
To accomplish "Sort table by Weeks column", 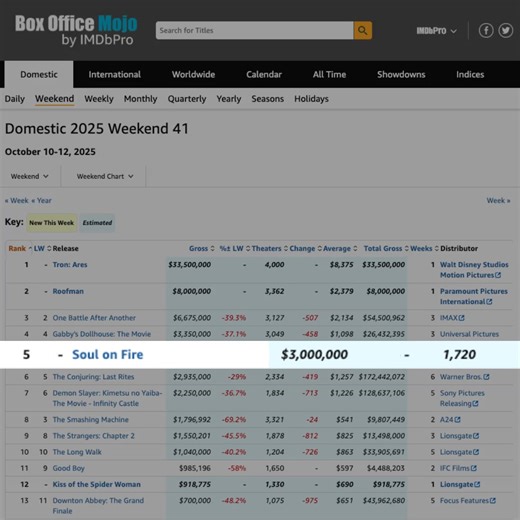I will 424,249.
